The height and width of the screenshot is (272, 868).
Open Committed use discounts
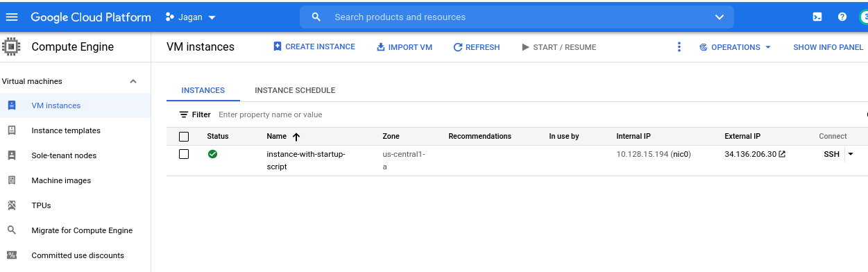point(78,255)
